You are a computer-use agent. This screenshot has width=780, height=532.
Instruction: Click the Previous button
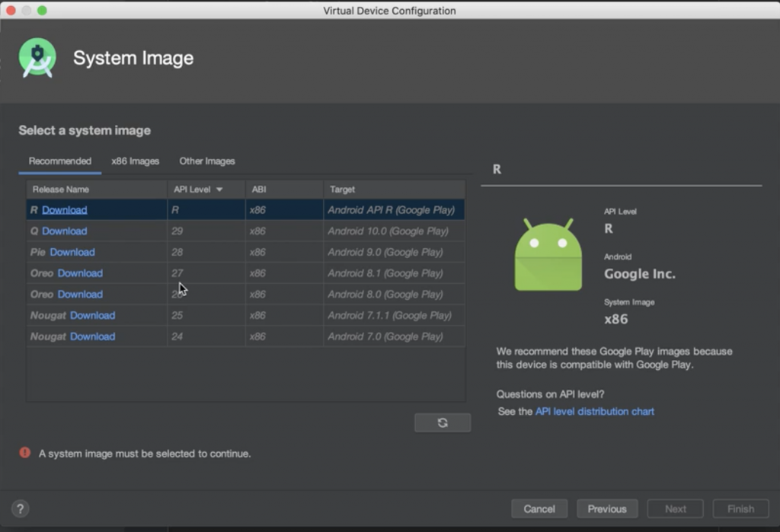(x=607, y=508)
